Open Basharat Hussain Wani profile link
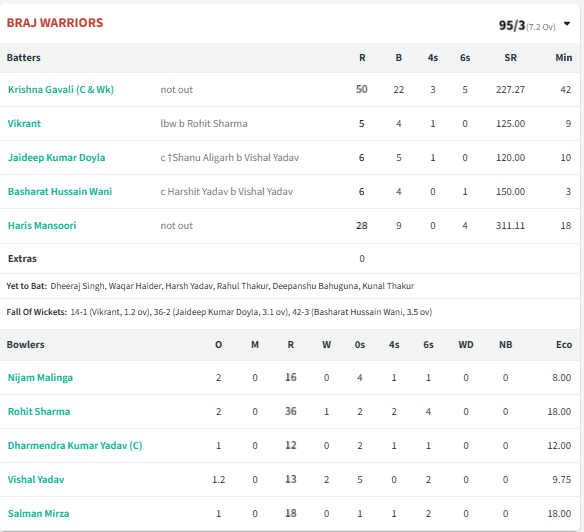584x532 pixels. coord(60,191)
